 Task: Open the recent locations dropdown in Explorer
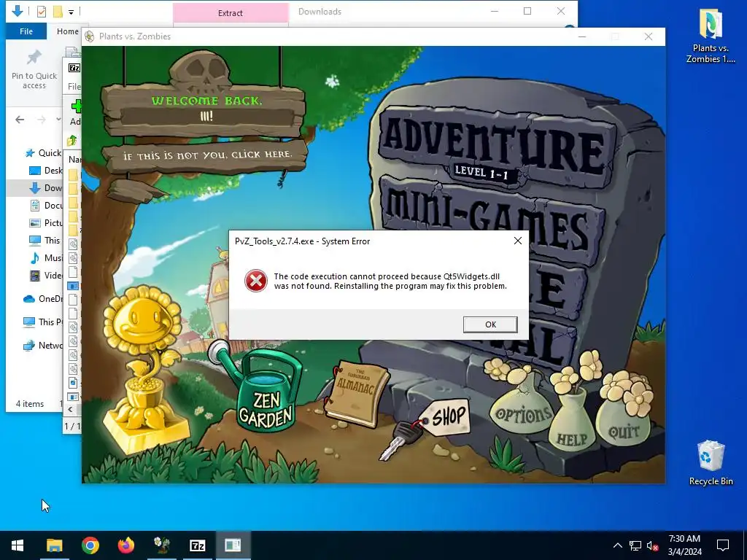pyautogui.click(x=58, y=119)
